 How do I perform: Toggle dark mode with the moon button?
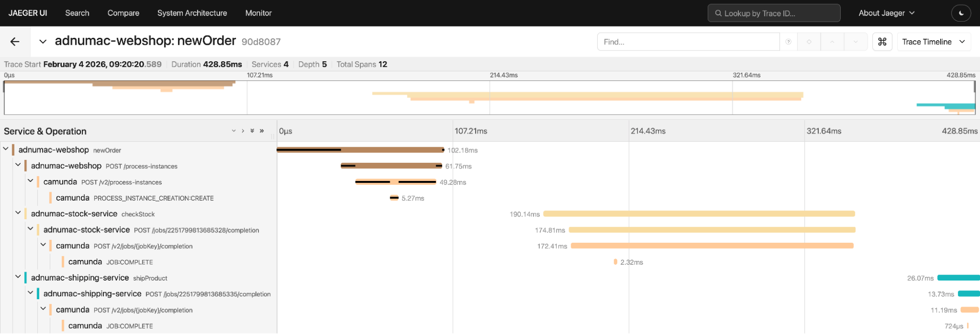961,13
